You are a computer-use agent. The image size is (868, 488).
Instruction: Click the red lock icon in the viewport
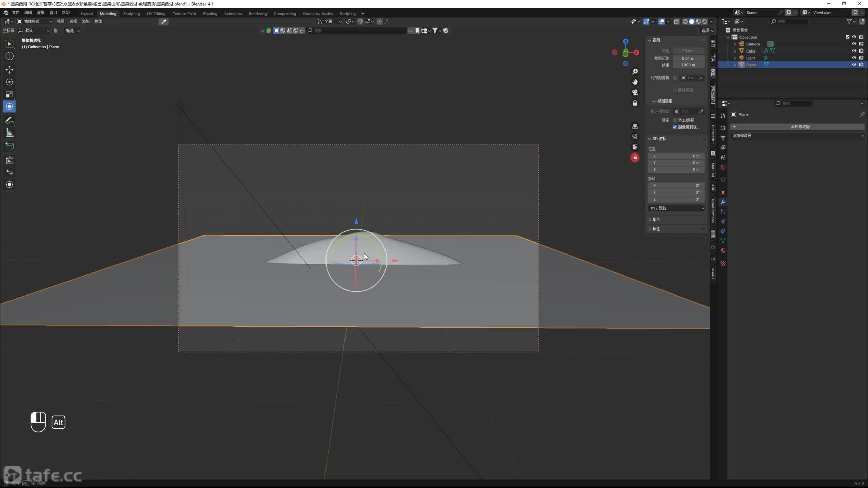pyautogui.click(x=635, y=158)
